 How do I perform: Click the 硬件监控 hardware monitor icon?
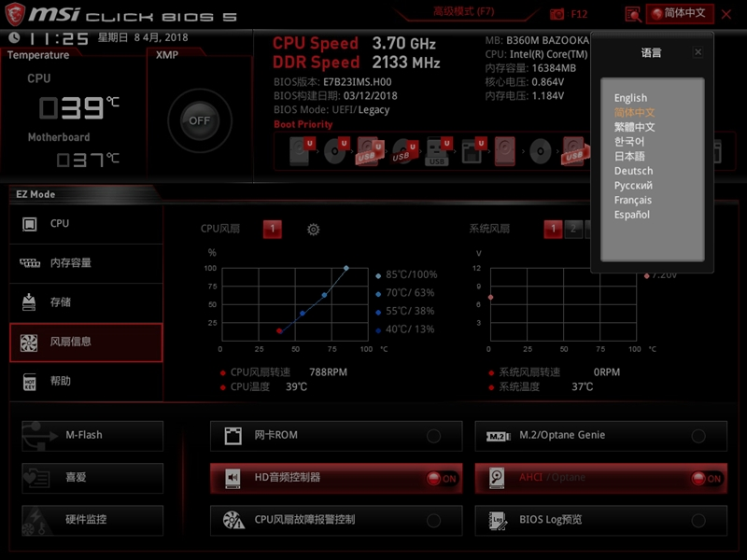click(x=35, y=520)
